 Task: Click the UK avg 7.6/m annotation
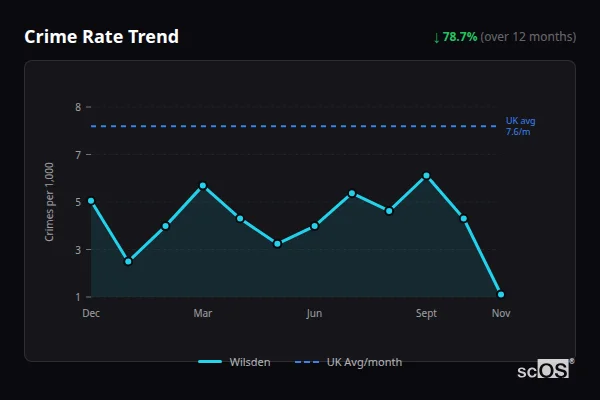tap(520, 126)
